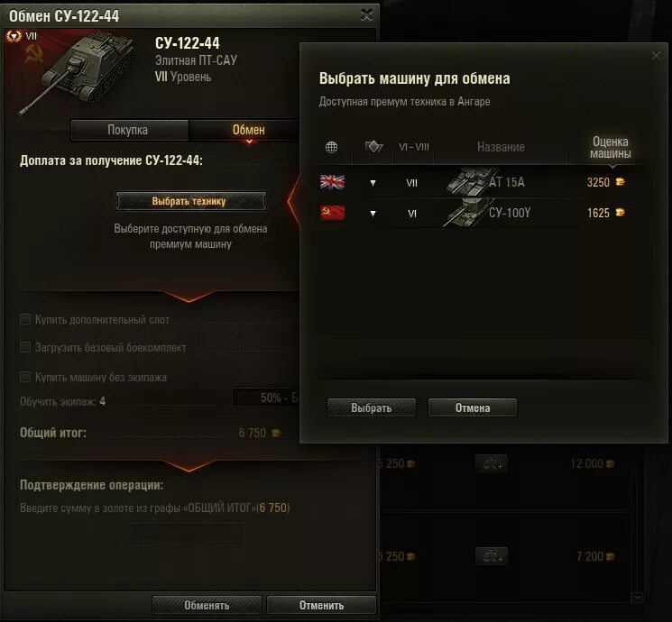Toggle Загрузить базовый боекомплект checkbox
This screenshot has height=622, width=672.
pos(25,347)
